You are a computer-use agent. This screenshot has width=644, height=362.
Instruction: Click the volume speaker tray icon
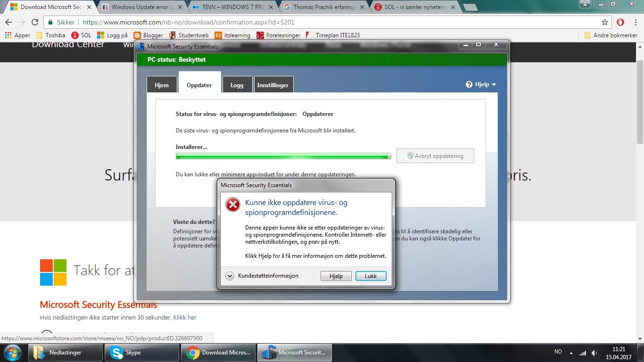[594, 353]
